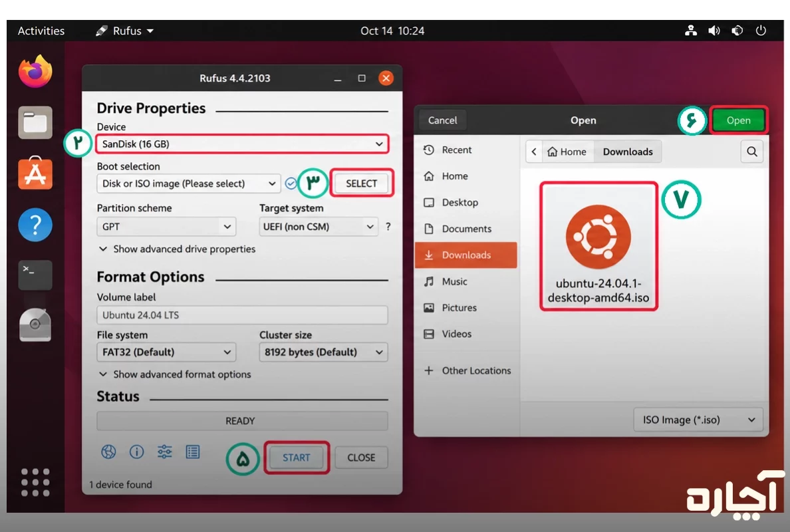
Task: Expand Show advanced drive properties
Action: point(177,249)
